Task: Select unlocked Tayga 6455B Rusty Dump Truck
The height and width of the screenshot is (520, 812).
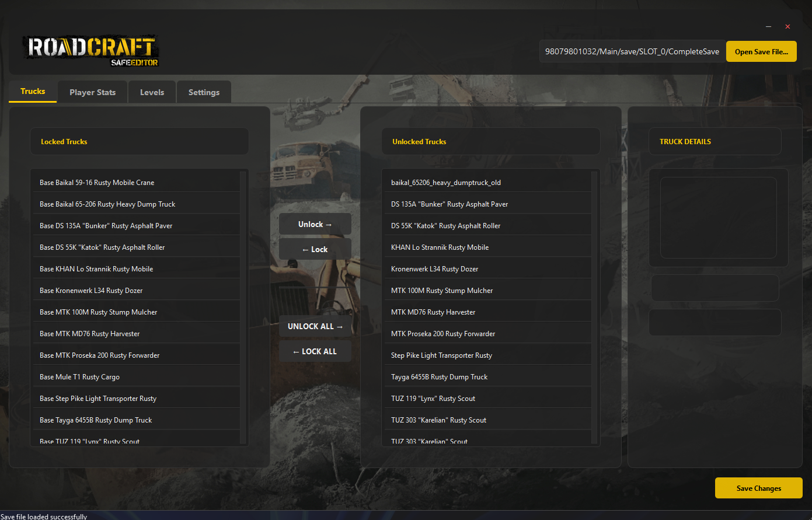Action: pyautogui.click(x=488, y=377)
